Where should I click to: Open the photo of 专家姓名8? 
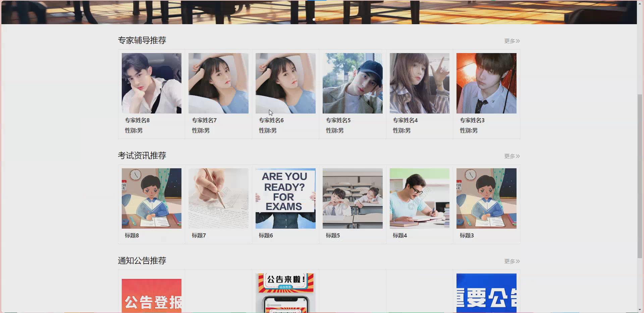pos(152,83)
